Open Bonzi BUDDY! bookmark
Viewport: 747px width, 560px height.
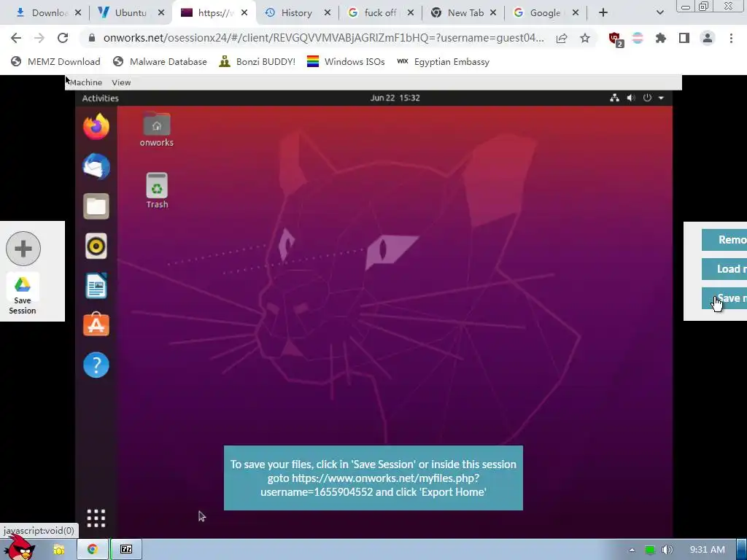[x=258, y=61]
